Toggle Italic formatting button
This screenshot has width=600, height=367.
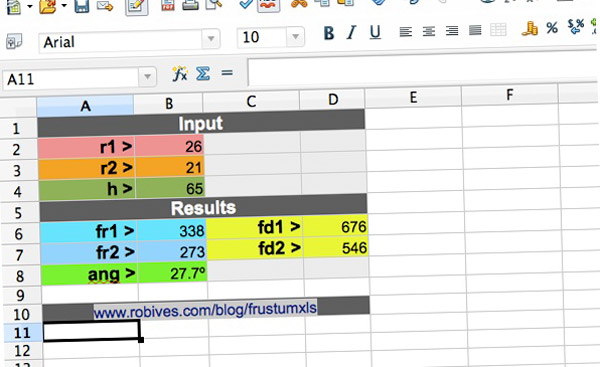coord(351,33)
